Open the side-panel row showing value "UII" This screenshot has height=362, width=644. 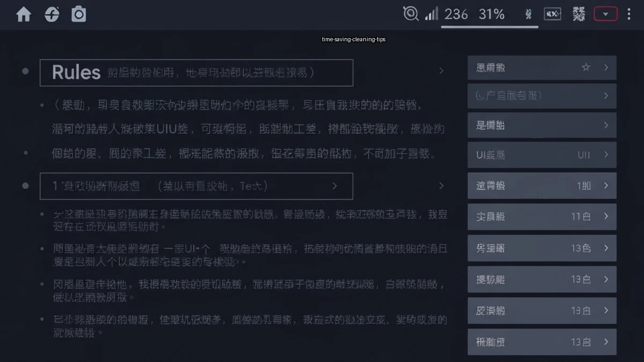point(541,155)
